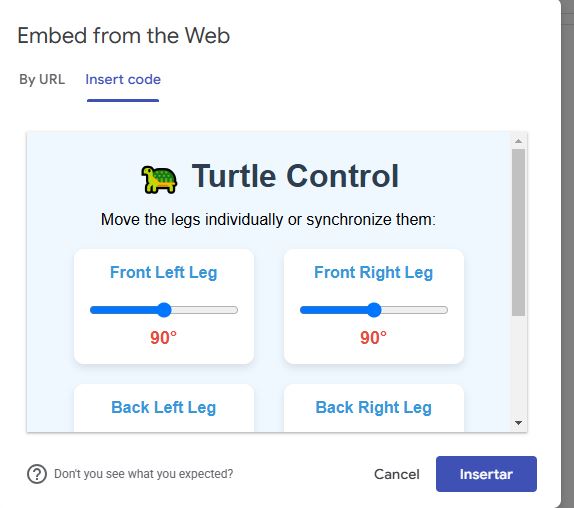Click the Front Left Leg slider's right track
Image resolution: width=574 pixels, height=508 pixels.
tap(205, 310)
